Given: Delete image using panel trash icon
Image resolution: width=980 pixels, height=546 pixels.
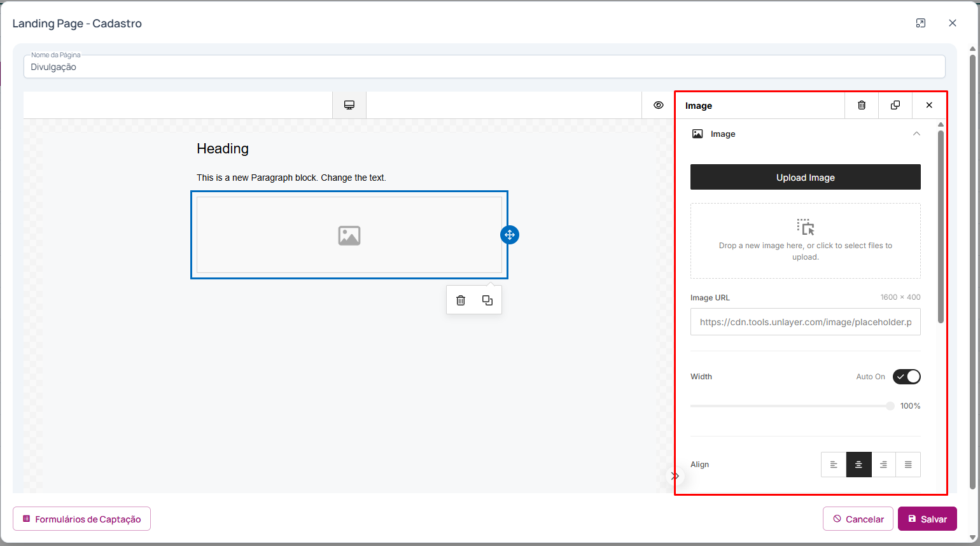Looking at the screenshot, I should tap(862, 105).
